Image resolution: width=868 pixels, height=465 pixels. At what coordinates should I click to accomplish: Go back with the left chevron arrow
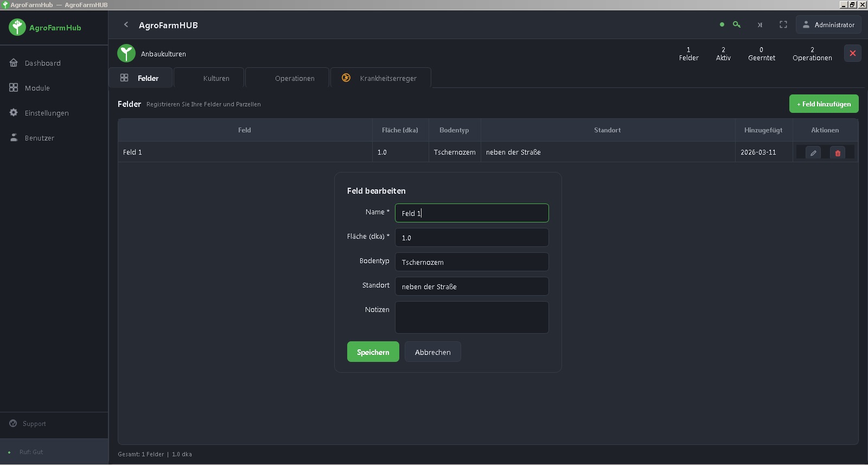126,24
